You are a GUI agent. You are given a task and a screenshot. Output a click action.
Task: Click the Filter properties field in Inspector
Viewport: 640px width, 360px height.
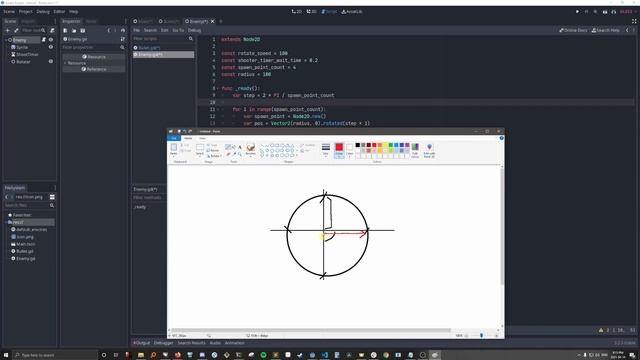tap(93, 47)
